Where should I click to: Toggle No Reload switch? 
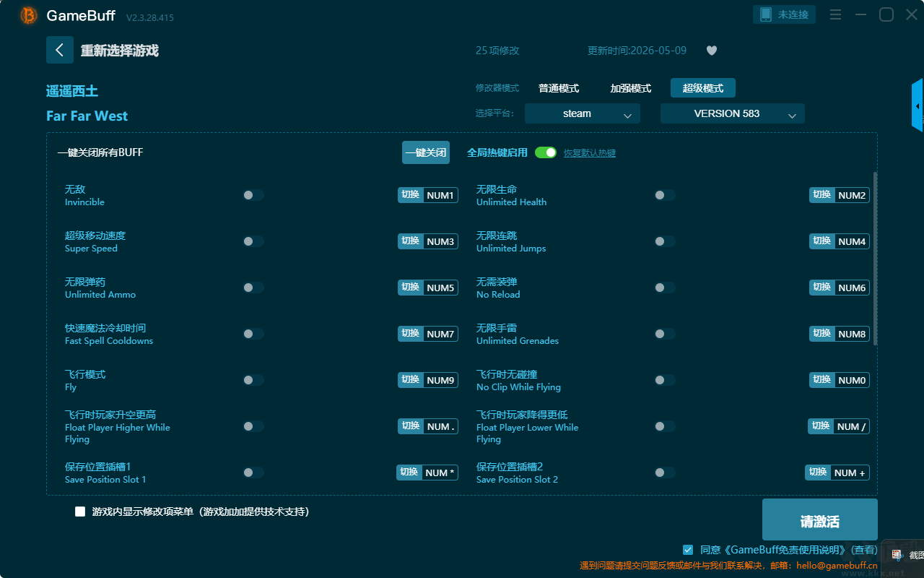pos(665,288)
